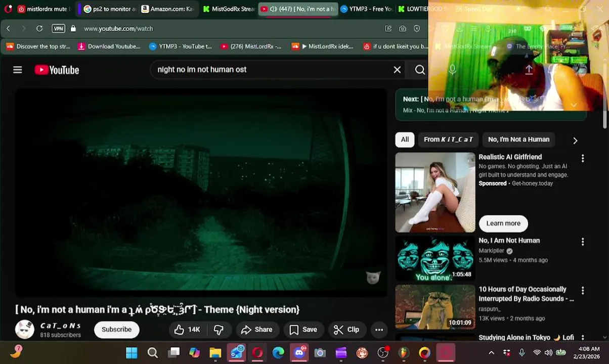Open the Studying Alone in Tokyo video title

526,337
